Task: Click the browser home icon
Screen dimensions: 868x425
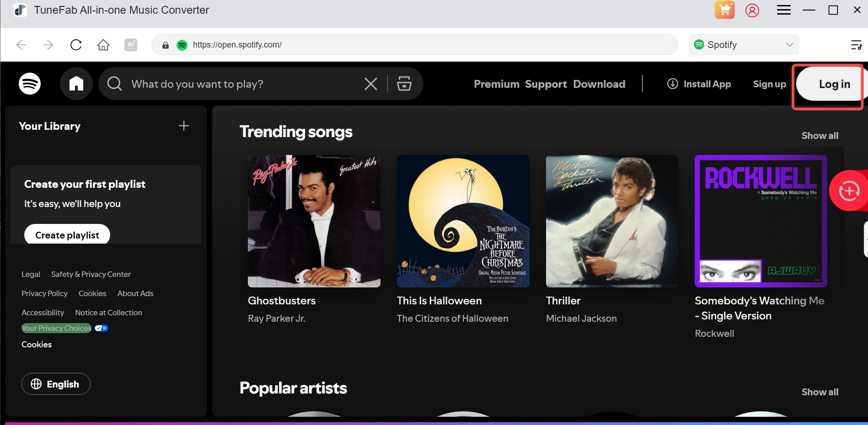Action: click(103, 44)
